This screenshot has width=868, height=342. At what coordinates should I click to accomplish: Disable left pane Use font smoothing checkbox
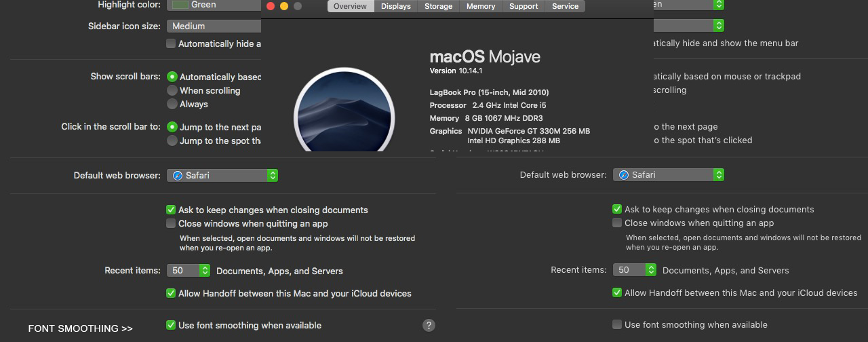(171, 325)
